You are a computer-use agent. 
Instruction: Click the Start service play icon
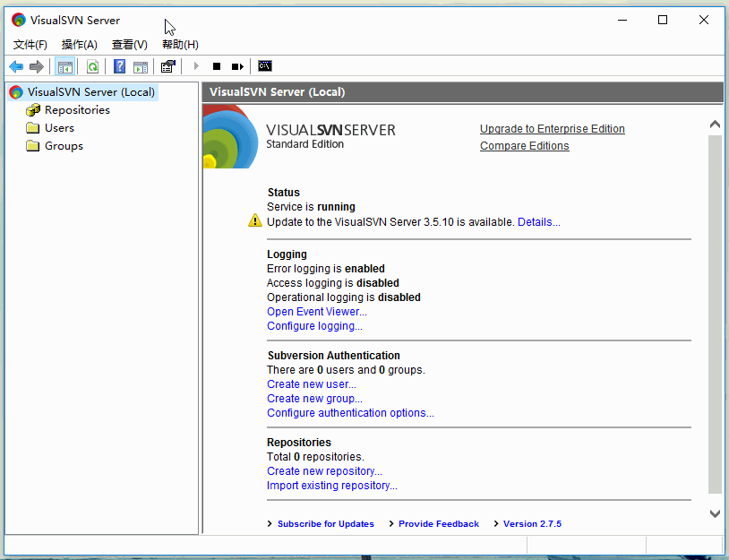[x=196, y=66]
